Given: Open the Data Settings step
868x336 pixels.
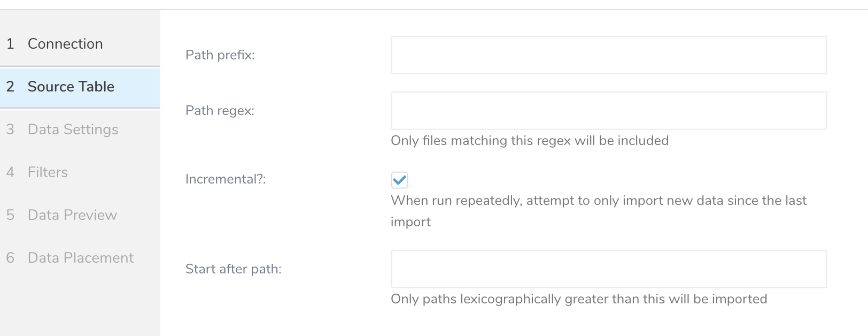Looking at the screenshot, I should (73, 129).
